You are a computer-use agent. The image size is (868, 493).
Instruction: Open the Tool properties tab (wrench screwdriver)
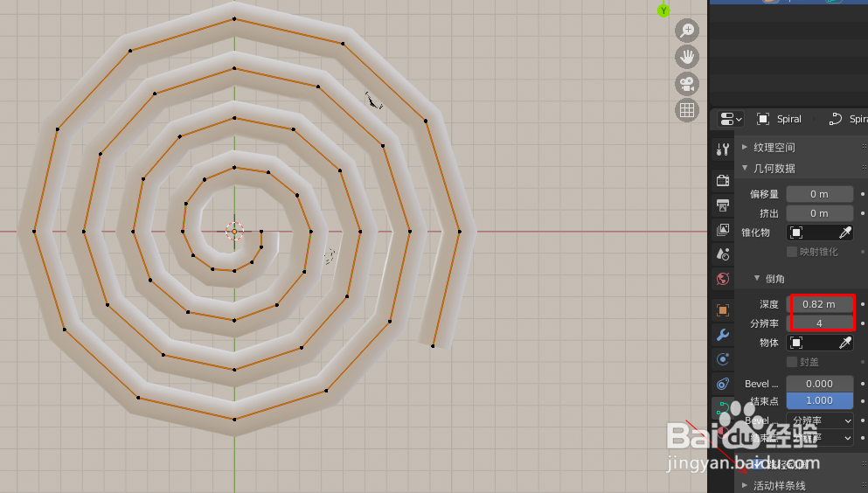[x=722, y=149]
